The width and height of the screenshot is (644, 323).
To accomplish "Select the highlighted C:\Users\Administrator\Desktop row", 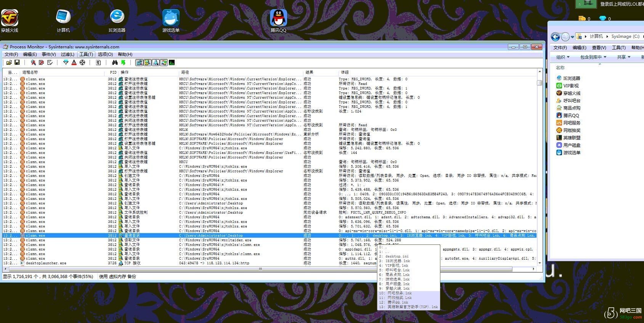I will click(270, 236).
